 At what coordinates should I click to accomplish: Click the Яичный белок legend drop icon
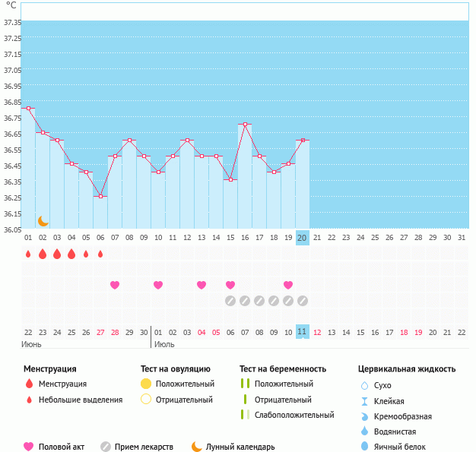tap(365, 447)
